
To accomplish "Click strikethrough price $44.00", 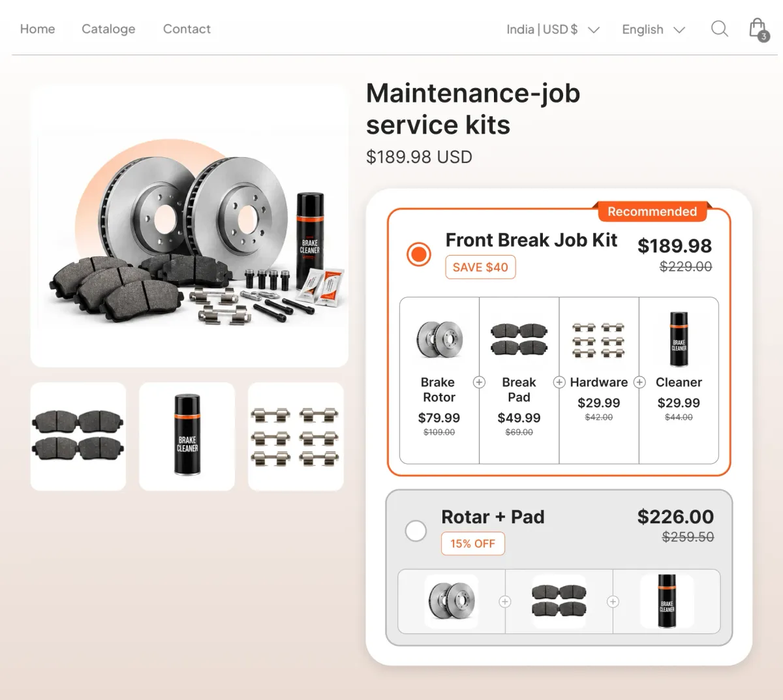I will tap(679, 417).
